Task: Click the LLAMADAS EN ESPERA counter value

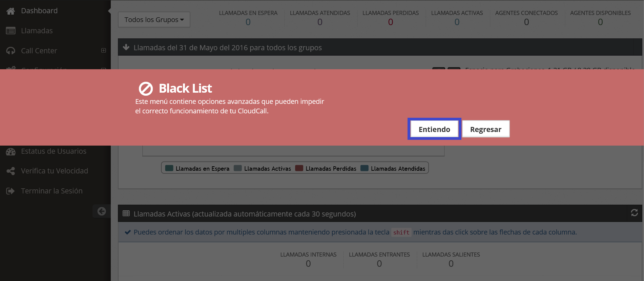Action: [248, 22]
